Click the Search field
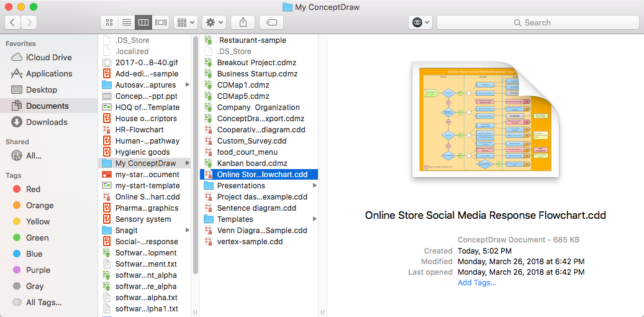The height and width of the screenshot is (317, 644). [538, 22]
